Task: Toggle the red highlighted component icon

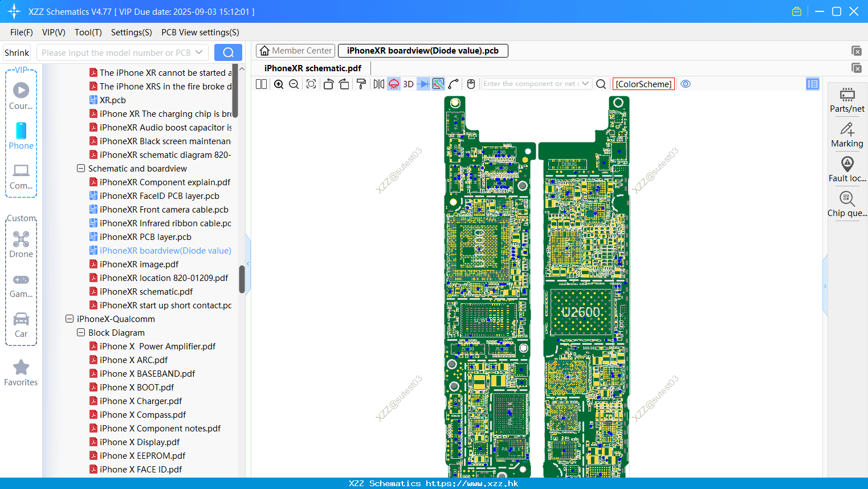Action: 394,84
